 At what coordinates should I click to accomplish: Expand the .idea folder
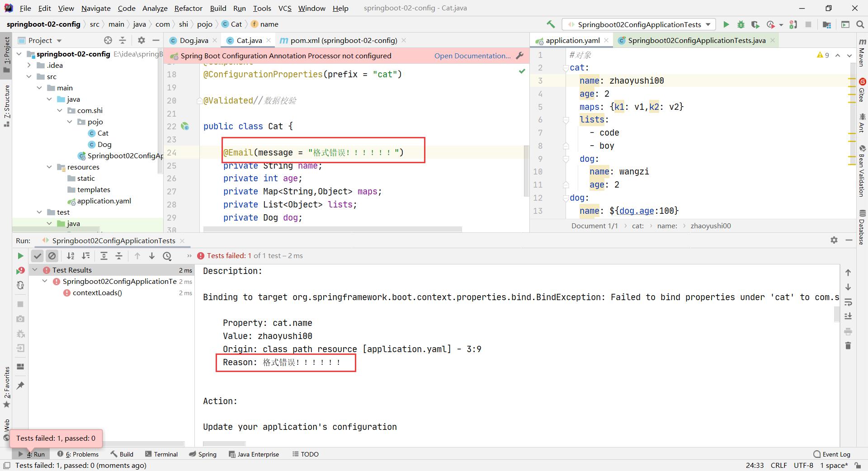(29, 65)
